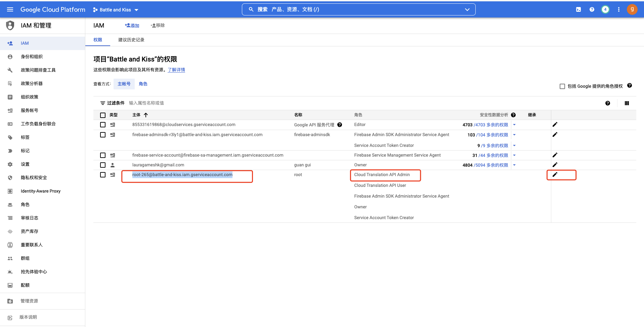Viewport: 644px width, 327px height.
Task: Select the lauragameshk@gmail.com row checkbox
Action: tap(103, 165)
